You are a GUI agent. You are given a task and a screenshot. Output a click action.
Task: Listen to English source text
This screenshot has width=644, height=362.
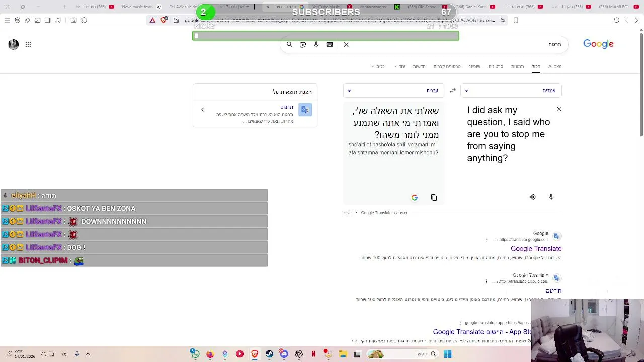coord(532,197)
